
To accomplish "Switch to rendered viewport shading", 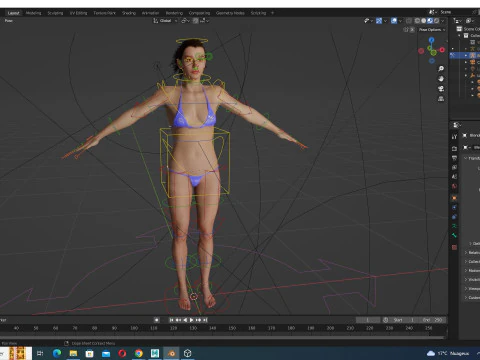I will click(x=436, y=21).
